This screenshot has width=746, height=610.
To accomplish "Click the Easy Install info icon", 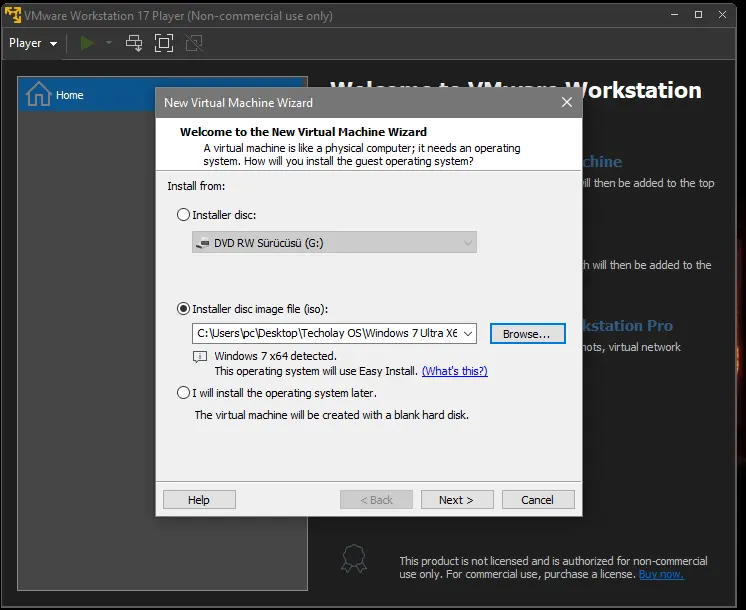I will (x=200, y=356).
